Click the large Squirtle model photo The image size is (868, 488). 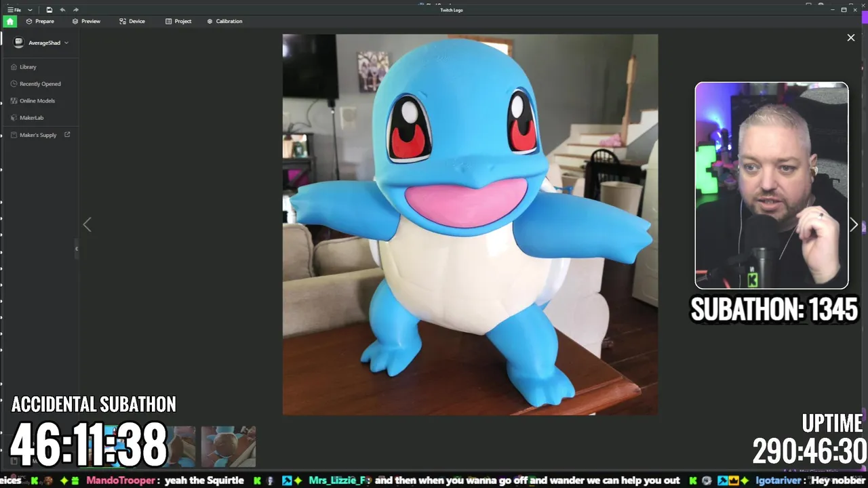pyautogui.click(x=470, y=224)
